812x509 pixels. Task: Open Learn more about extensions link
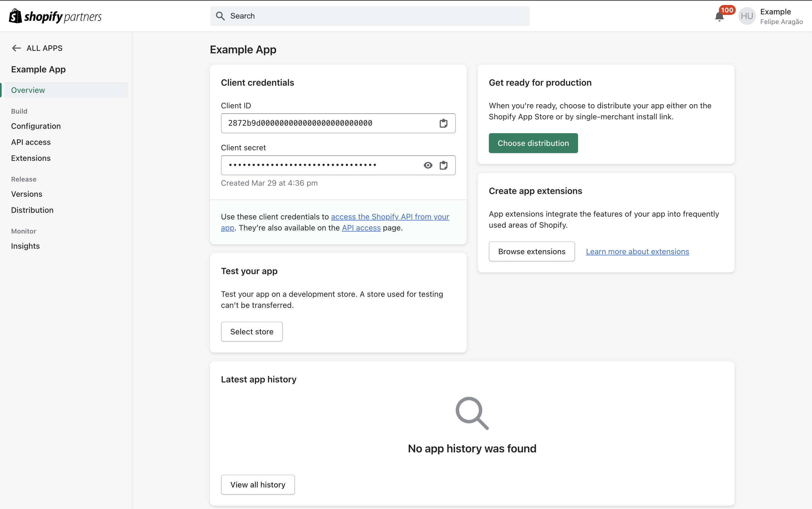pos(637,251)
